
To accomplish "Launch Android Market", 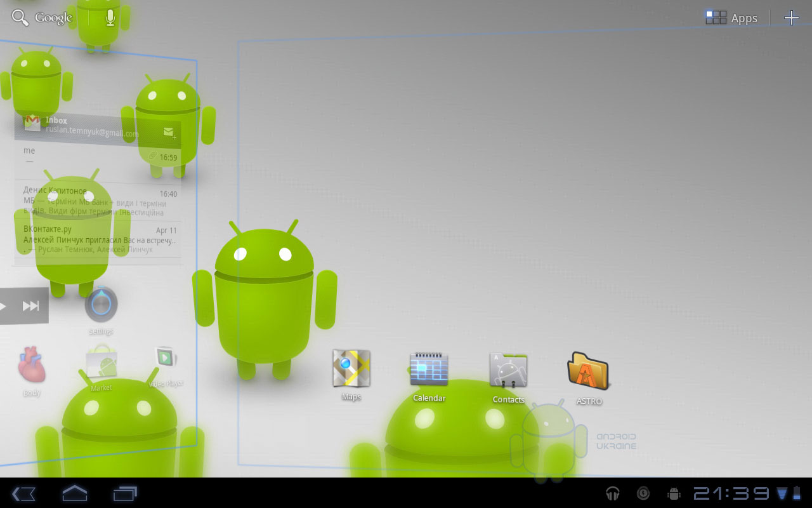I will [101, 368].
